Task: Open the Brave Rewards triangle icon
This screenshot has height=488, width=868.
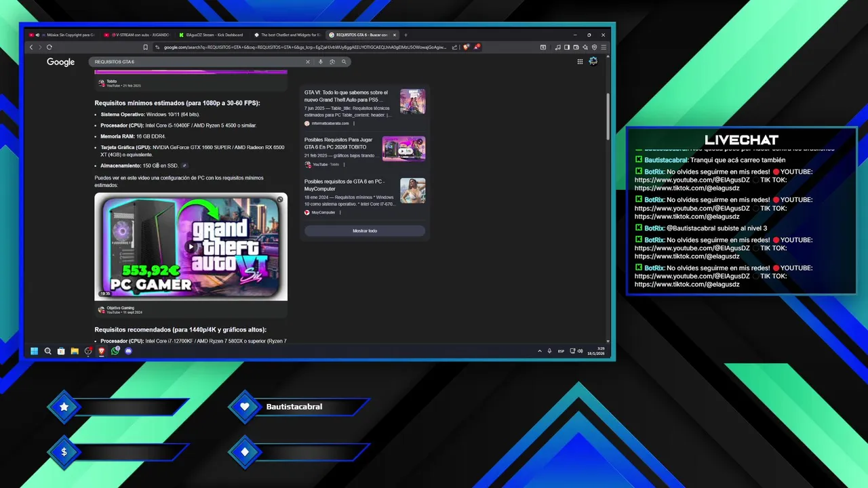Action: tap(477, 47)
